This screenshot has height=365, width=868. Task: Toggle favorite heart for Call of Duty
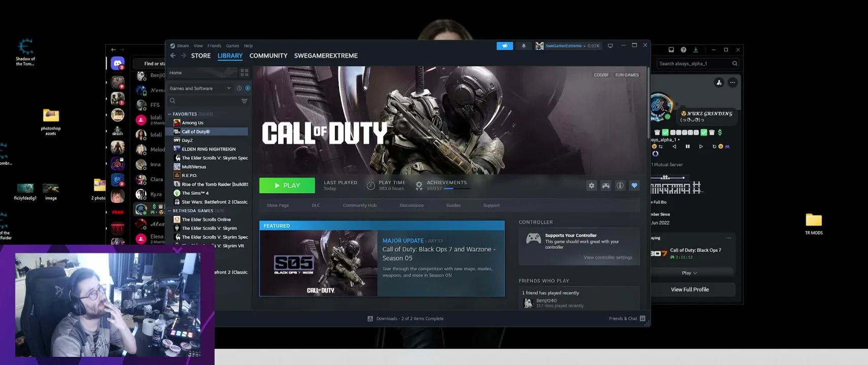pos(634,186)
